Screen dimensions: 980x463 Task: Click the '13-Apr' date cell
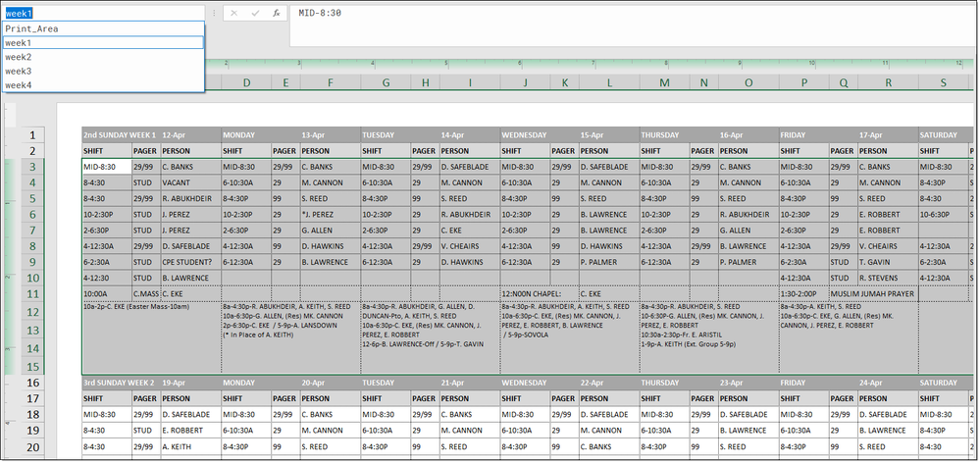[x=330, y=135]
